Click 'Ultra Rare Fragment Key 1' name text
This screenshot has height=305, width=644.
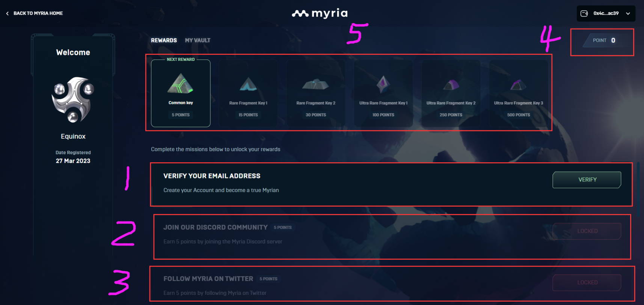383,103
